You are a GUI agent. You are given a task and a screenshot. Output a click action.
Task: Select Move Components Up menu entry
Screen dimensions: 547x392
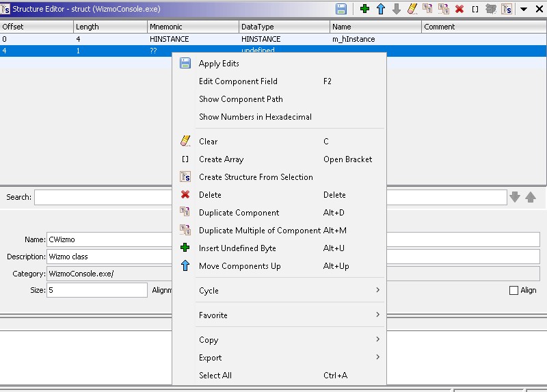click(279, 266)
